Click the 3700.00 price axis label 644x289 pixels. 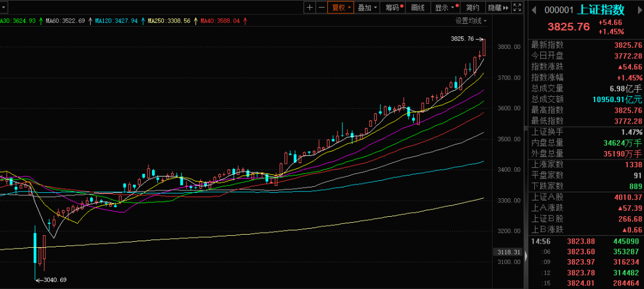(x=507, y=78)
